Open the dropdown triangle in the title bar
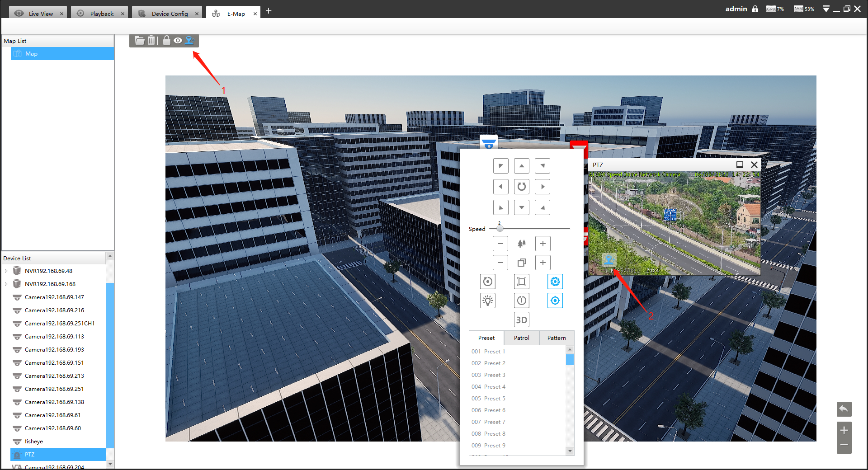 tap(826, 9)
